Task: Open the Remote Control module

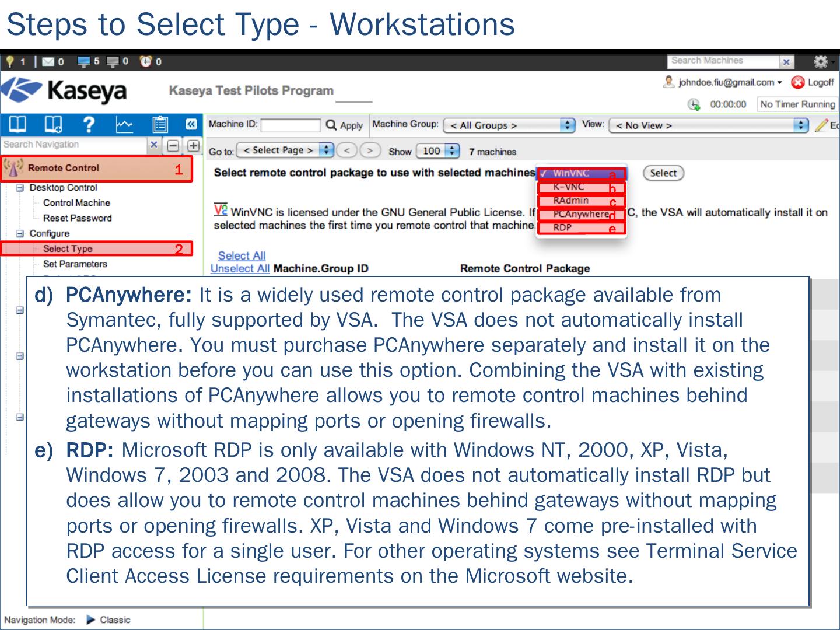Action: pyautogui.click(x=96, y=169)
